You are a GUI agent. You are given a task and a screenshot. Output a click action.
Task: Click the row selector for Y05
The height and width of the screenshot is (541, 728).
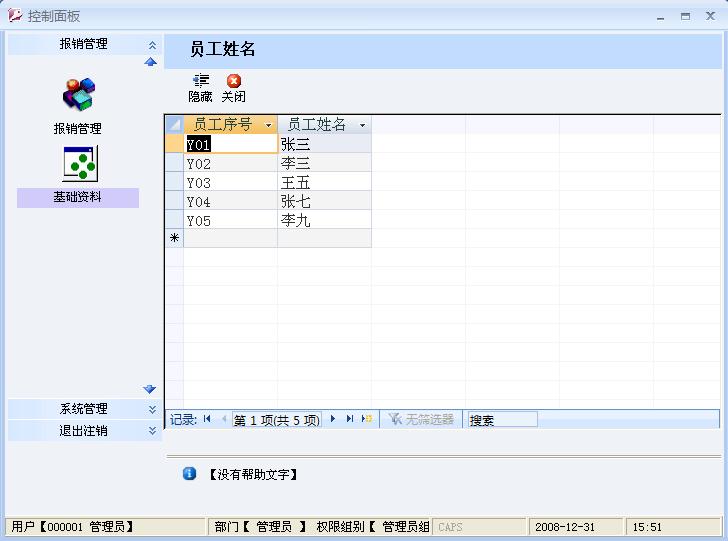(x=175, y=220)
